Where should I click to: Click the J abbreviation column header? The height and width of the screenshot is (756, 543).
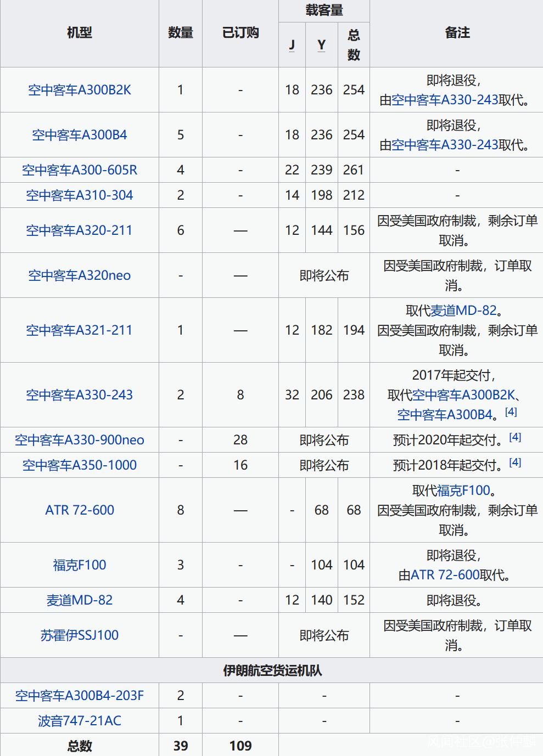292,45
